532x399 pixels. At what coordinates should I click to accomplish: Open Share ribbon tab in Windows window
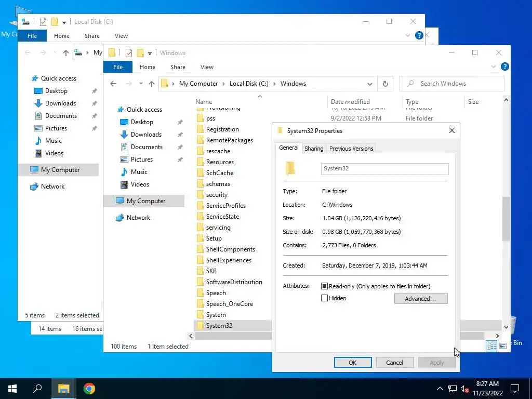(178, 67)
